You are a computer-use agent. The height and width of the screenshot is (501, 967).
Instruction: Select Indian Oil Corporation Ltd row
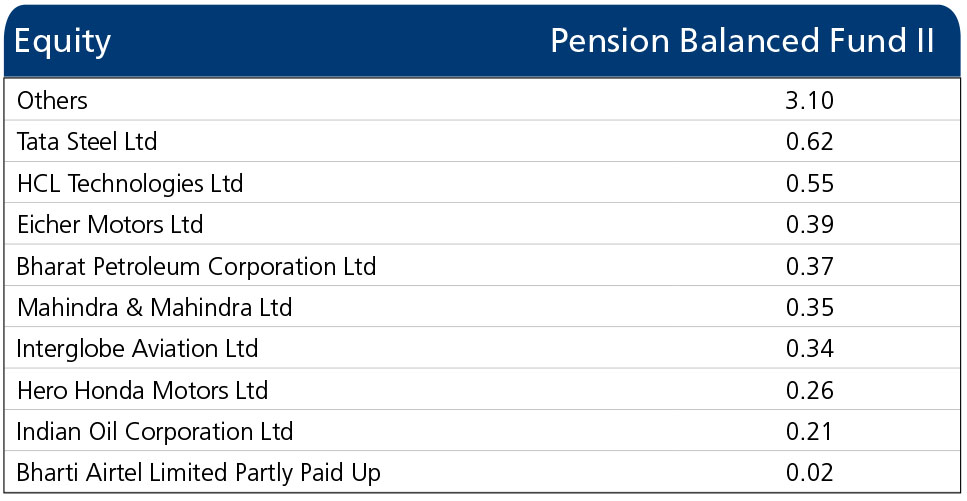tap(483, 431)
